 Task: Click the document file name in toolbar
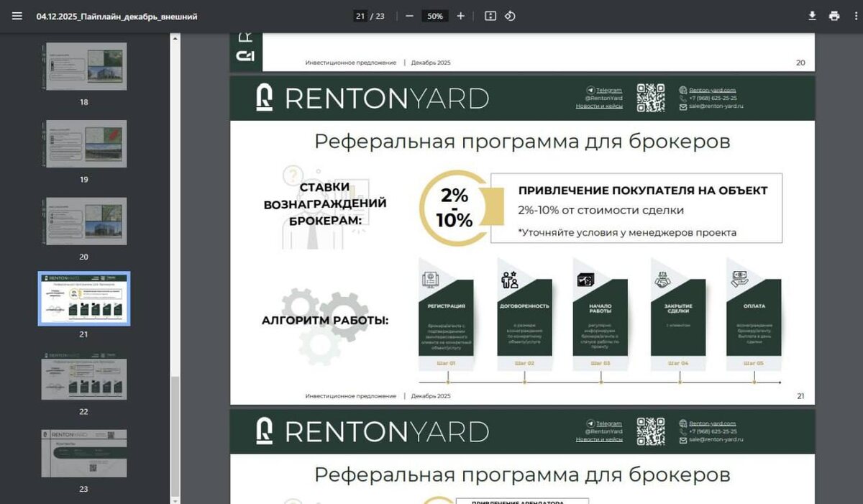tap(117, 16)
